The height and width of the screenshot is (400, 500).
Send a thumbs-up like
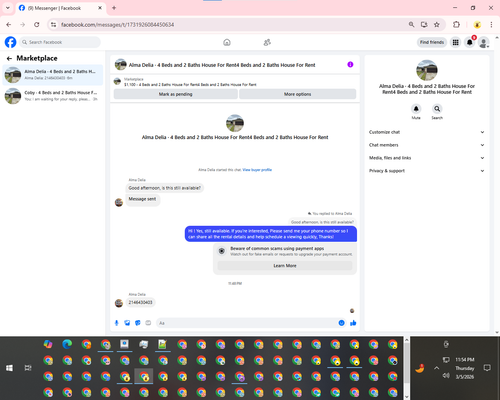pyautogui.click(x=353, y=323)
